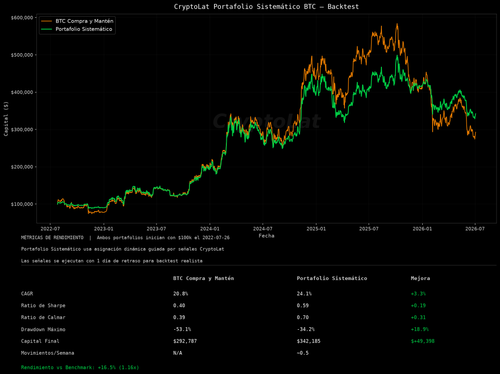Click the 'Capital ($)' y-axis title
This screenshot has width=500, height=374.
click(6, 119)
